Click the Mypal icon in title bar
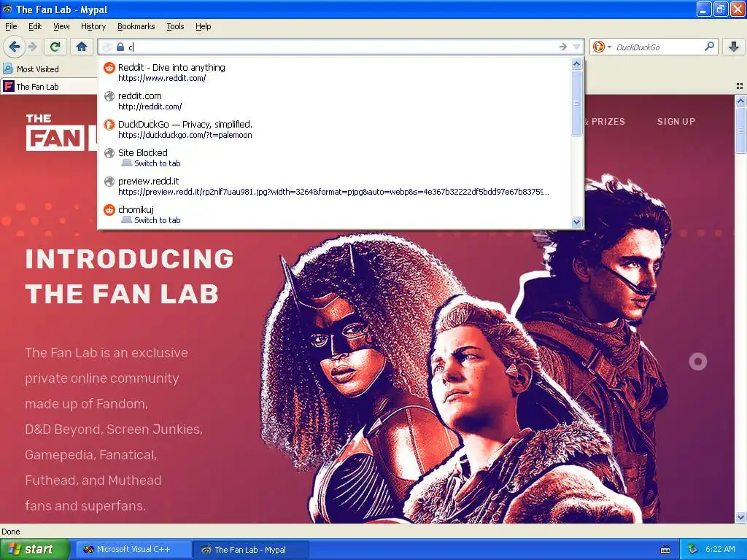Viewport: 747px width, 560px height. pos(7,9)
